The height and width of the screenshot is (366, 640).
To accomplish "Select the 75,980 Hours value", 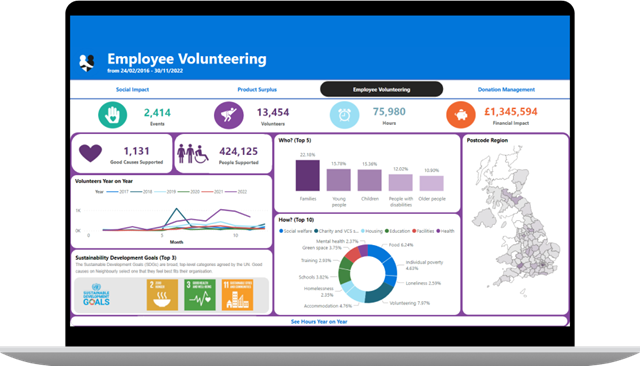I will (x=389, y=111).
